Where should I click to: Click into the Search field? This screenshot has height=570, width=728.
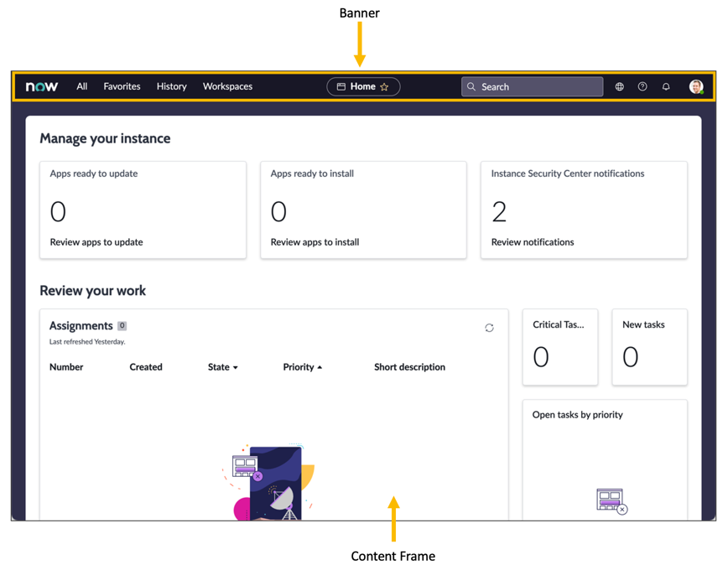point(537,86)
